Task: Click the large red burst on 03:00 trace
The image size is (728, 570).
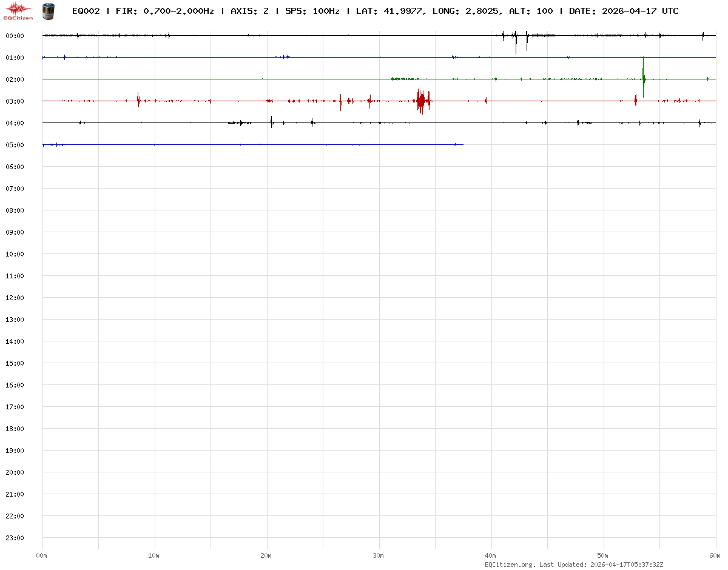Action: tap(423, 101)
